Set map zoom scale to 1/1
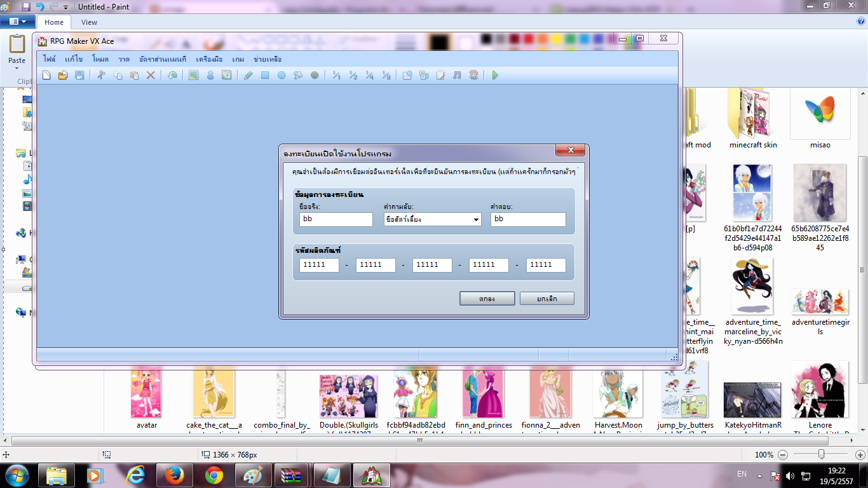Image resolution: width=868 pixels, height=488 pixels. [336, 76]
